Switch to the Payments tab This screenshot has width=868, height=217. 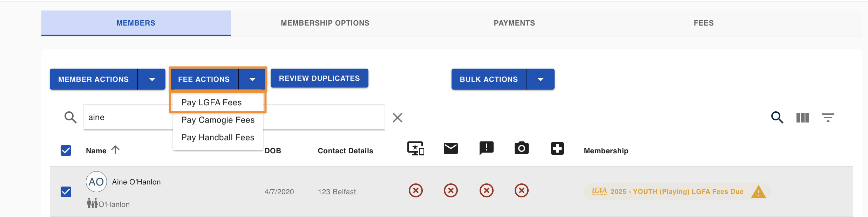[x=514, y=23]
